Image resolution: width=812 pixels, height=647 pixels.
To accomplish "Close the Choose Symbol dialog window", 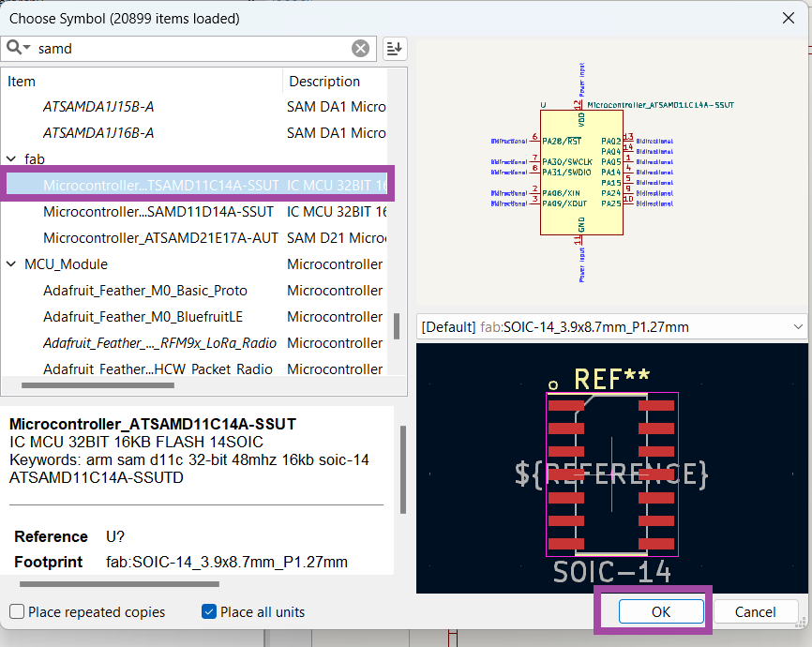I will (788, 18).
